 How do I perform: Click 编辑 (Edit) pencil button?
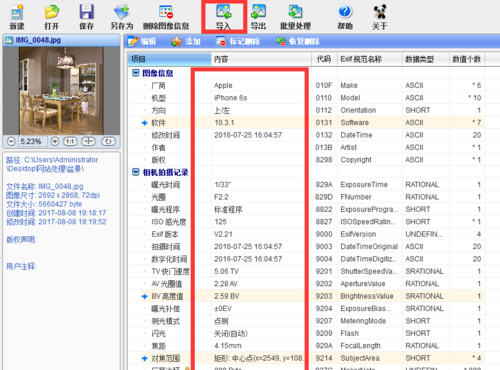click(142, 41)
